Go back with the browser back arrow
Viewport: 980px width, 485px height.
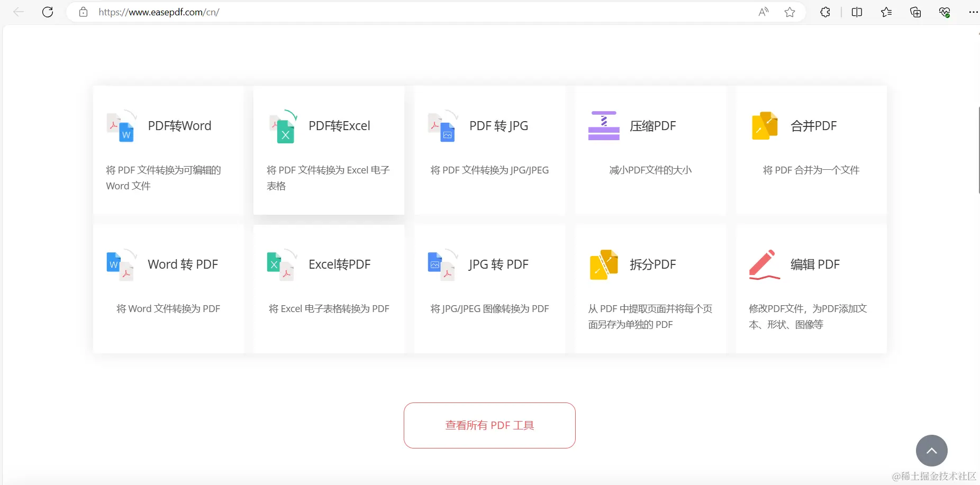pos(19,12)
